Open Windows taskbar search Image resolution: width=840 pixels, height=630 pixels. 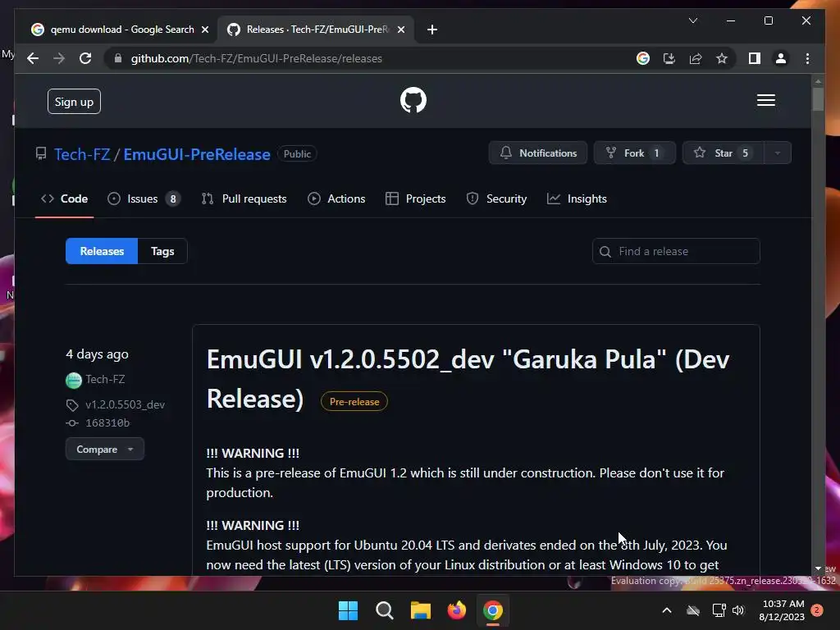click(x=384, y=610)
